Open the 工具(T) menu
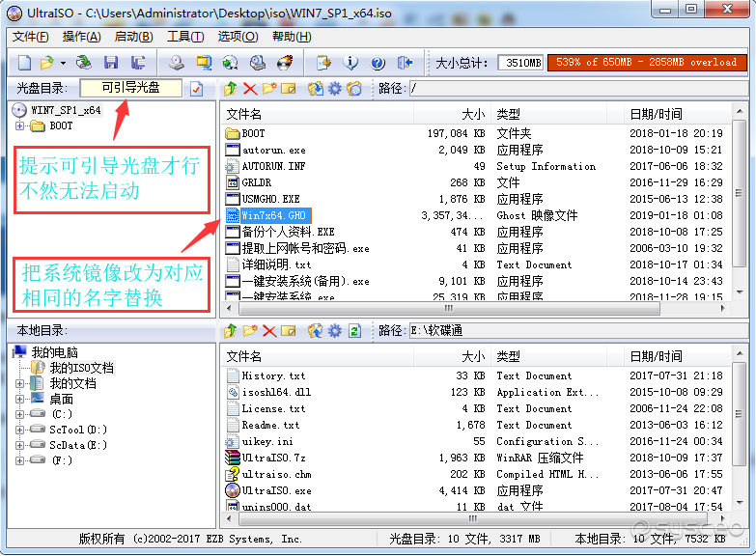The width and height of the screenshot is (756, 556). (x=185, y=37)
